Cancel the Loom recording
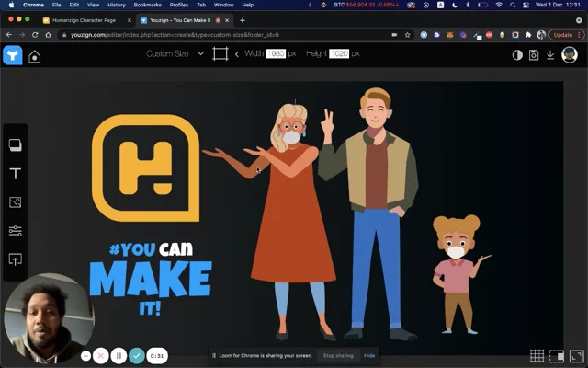Image resolution: width=588 pixels, height=368 pixels. (100, 356)
